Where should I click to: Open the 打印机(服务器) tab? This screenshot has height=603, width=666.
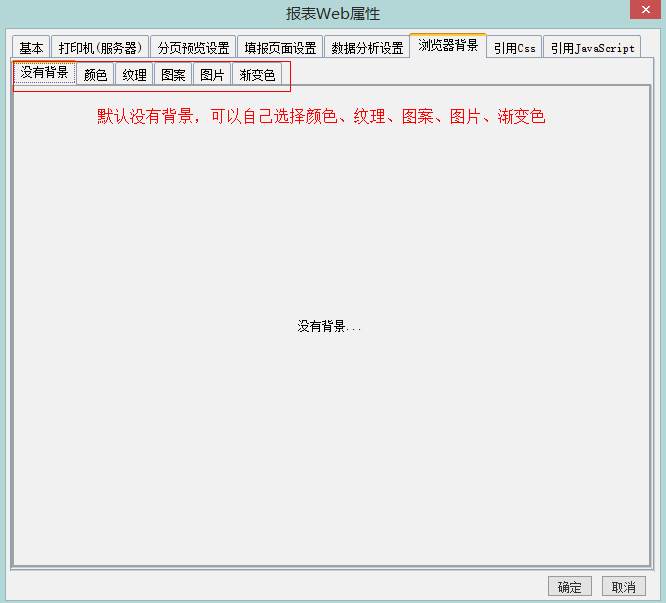tap(100, 47)
